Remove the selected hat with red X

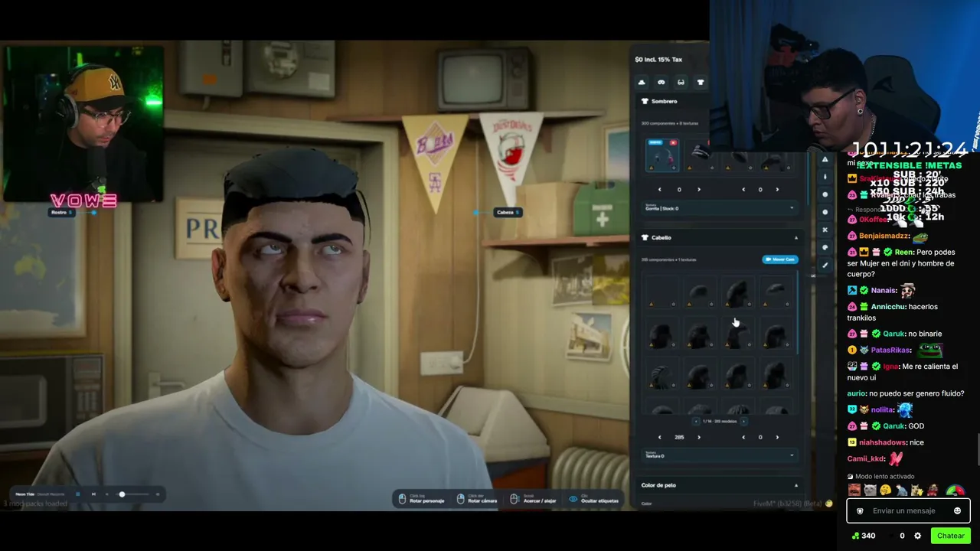tap(674, 142)
